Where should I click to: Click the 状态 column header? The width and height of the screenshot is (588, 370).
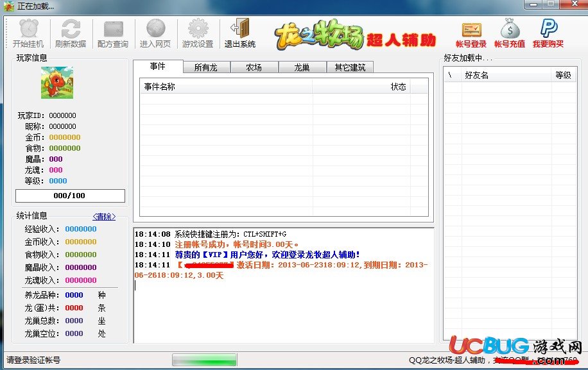pos(361,87)
